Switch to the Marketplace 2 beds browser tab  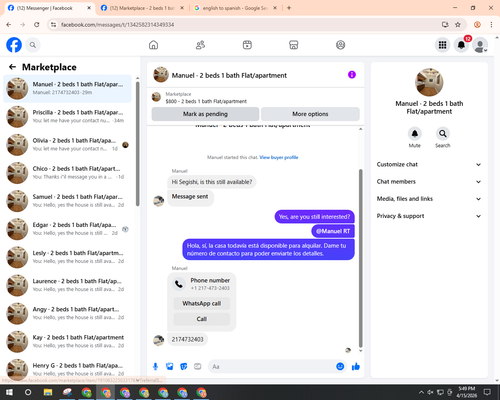[x=142, y=8]
